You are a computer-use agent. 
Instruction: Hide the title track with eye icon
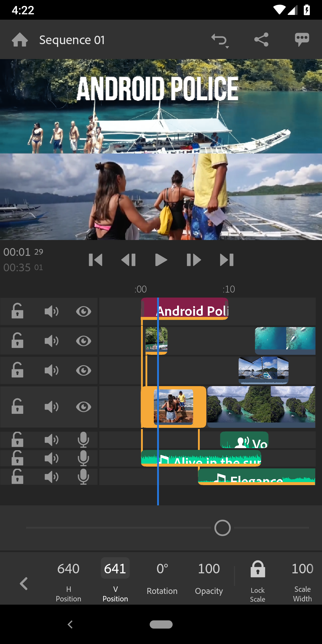pos(83,312)
